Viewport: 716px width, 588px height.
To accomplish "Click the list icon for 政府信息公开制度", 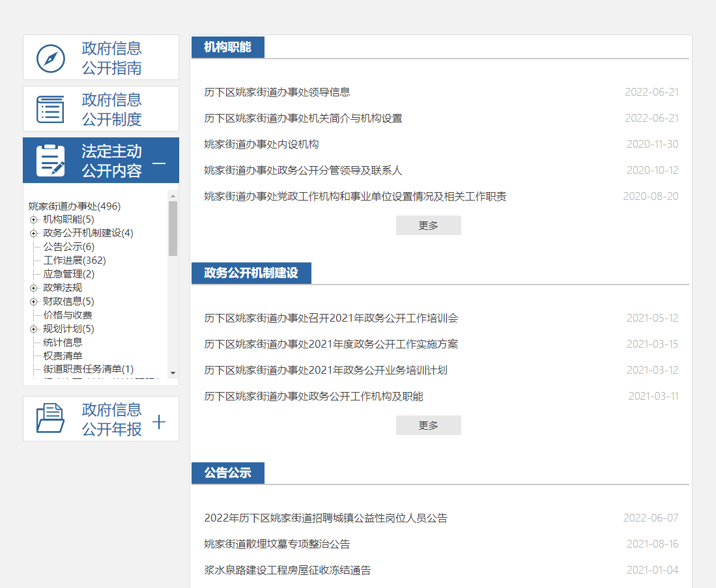I will [51, 109].
